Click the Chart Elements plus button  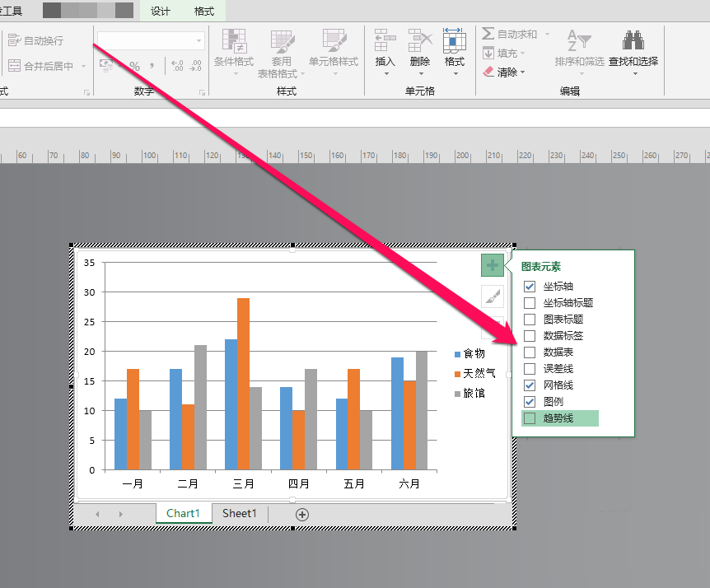(493, 265)
